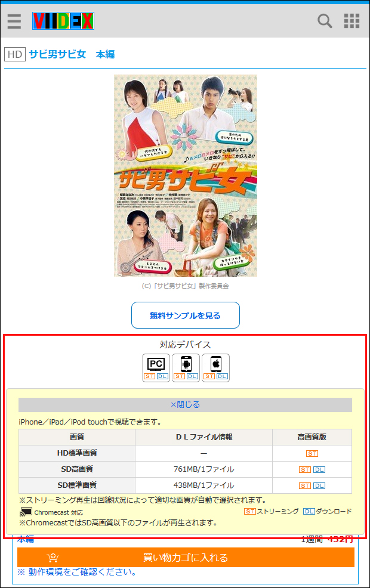Screen dimensions: 370x588
Task: Click DL badge in SD標準画質 row
Action: click(319, 485)
